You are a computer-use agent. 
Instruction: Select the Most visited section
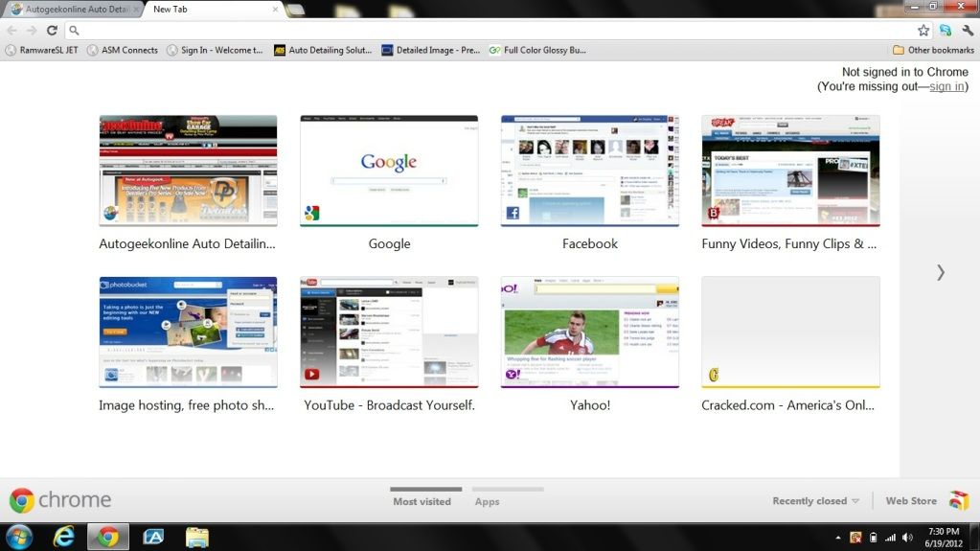(422, 501)
